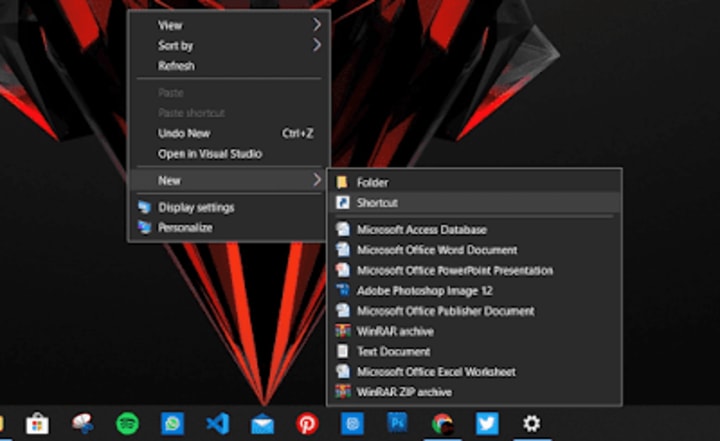Open WhatsApp taskbar icon
Screen dimensions: 720x441
(x=172, y=423)
